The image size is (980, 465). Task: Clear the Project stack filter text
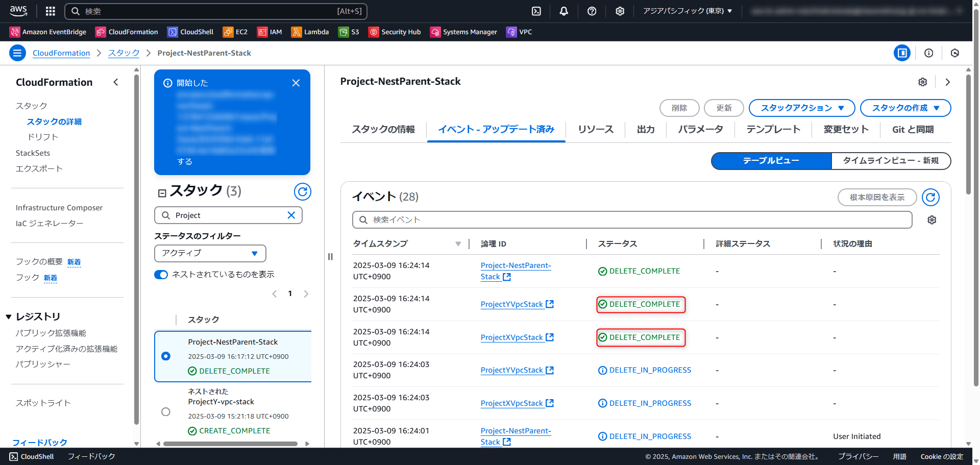[291, 215]
